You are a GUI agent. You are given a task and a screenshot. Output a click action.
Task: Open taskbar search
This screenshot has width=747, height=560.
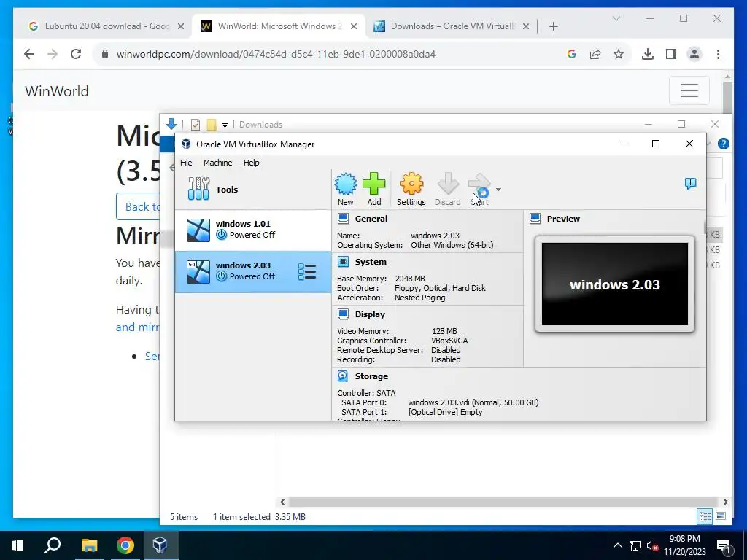pyautogui.click(x=53, y=545)
